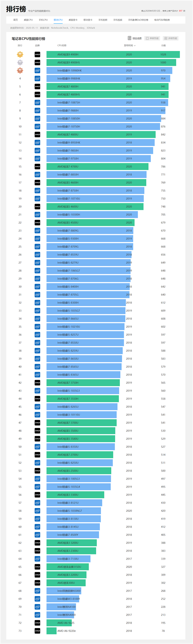The height and width of the screenshot is (644, 193).
Task: Open the 手机影像DxO综合榜 link
Action: coord(138,20)
